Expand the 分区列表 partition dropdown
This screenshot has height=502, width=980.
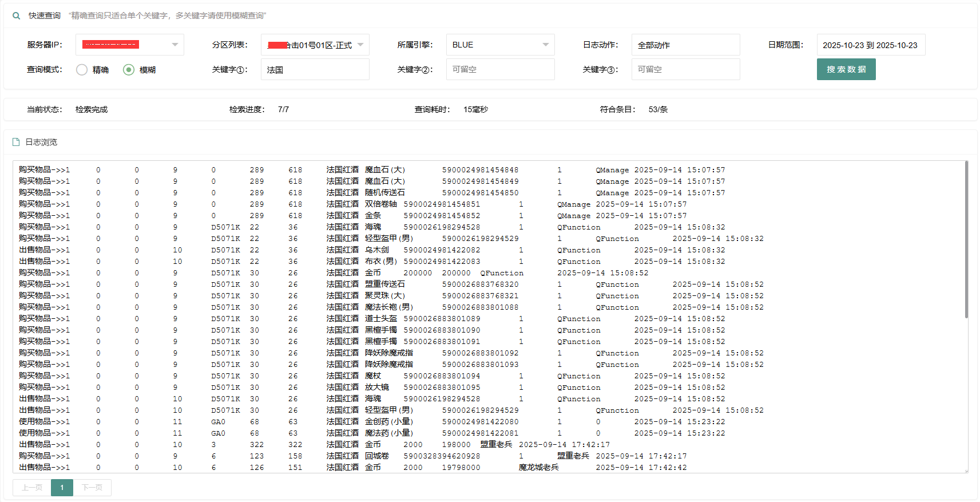[315, 45]
